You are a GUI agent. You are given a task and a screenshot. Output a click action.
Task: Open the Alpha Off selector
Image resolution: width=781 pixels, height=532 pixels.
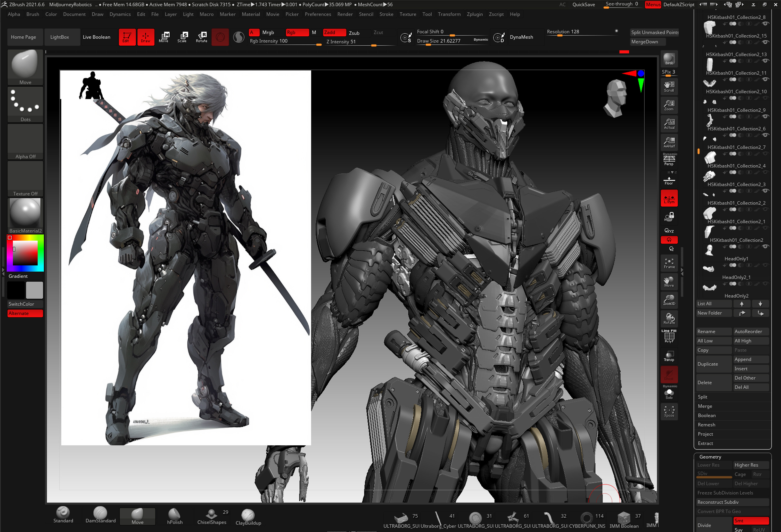click(25, 142)
